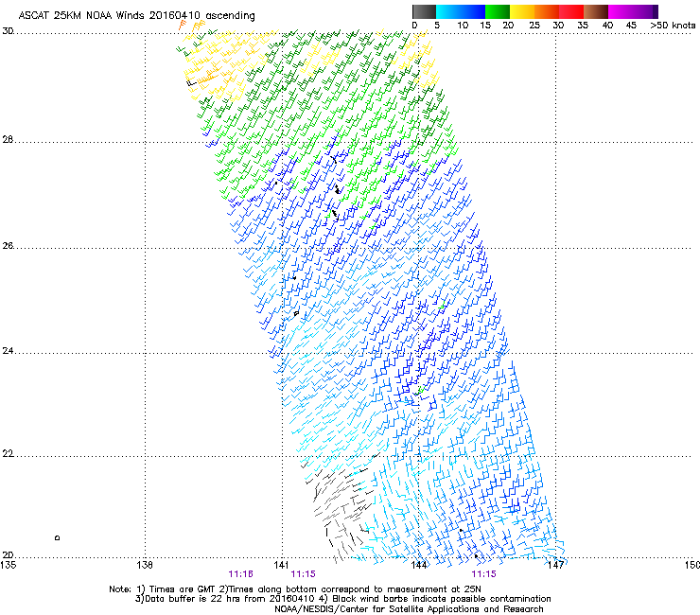Click the longitude label '147' on the bottom axis
This screenshot has height=615, width=700.
tap(555, 565)
